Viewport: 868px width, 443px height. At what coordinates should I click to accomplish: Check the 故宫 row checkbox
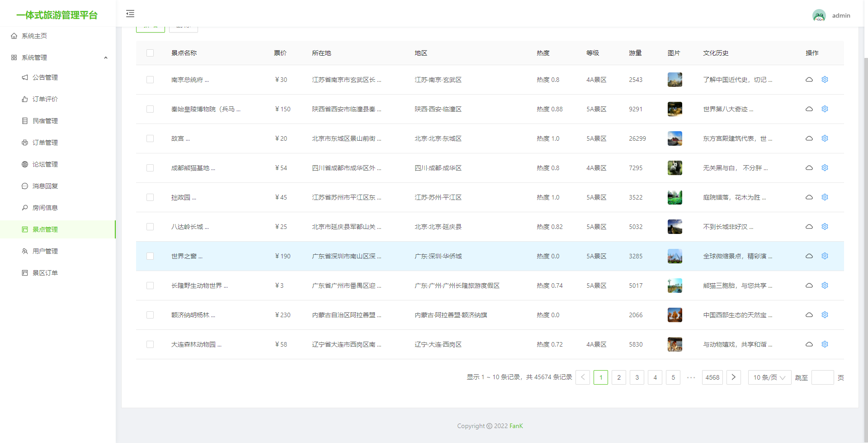click(150, 138)
